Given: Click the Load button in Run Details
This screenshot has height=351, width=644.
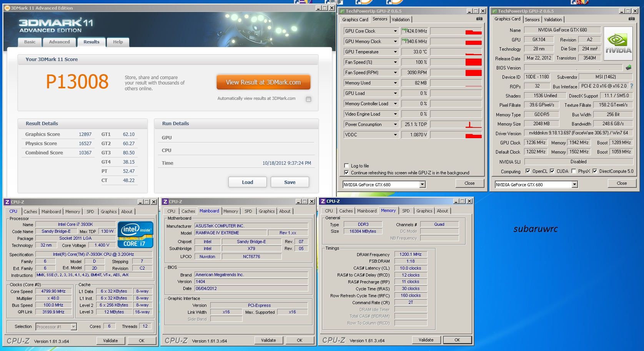Looking at the screenshot, I should 248,182.
